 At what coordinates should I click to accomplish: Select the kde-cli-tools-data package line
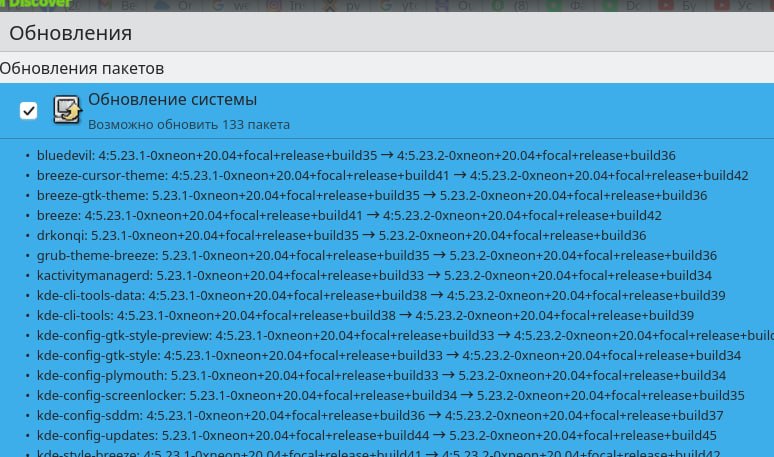[x=381, y=296]
